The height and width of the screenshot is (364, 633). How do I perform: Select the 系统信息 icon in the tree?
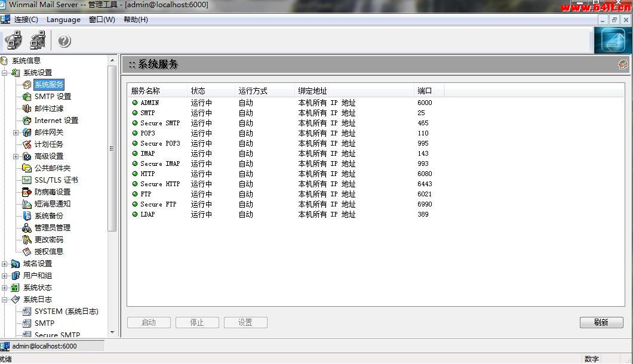(4, 61)
